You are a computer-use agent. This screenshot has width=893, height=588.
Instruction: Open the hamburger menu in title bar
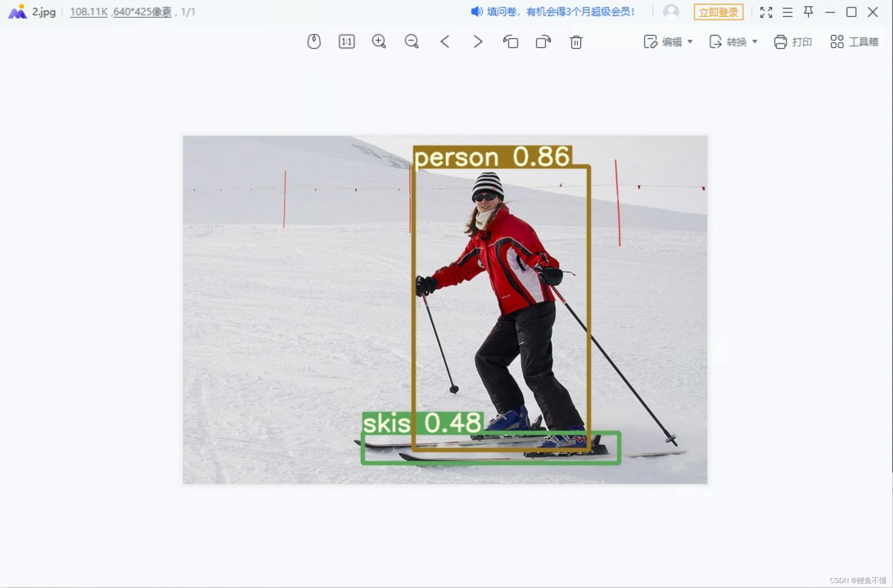pos(787,12)
